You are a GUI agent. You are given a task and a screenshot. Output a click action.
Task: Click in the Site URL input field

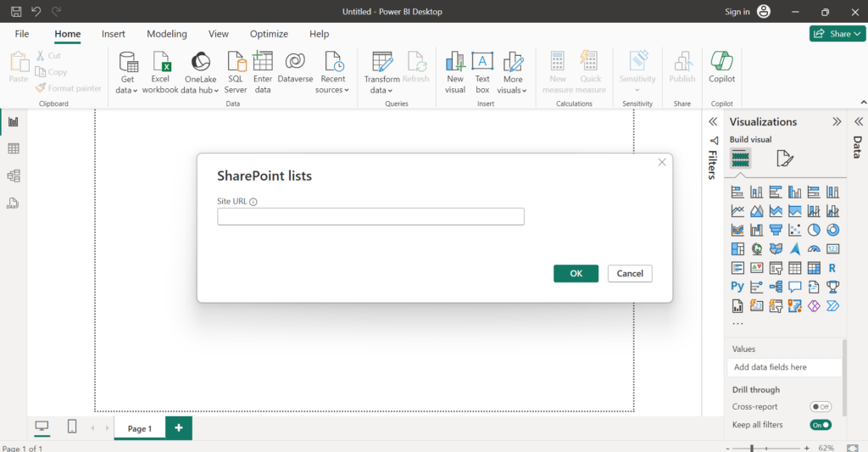[370, 216]
